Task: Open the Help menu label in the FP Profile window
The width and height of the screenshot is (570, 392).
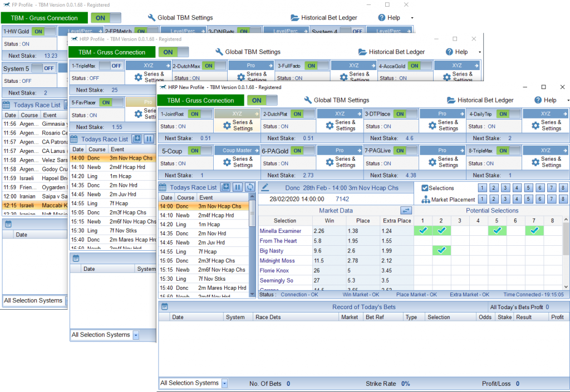Action: coord(394,17)
